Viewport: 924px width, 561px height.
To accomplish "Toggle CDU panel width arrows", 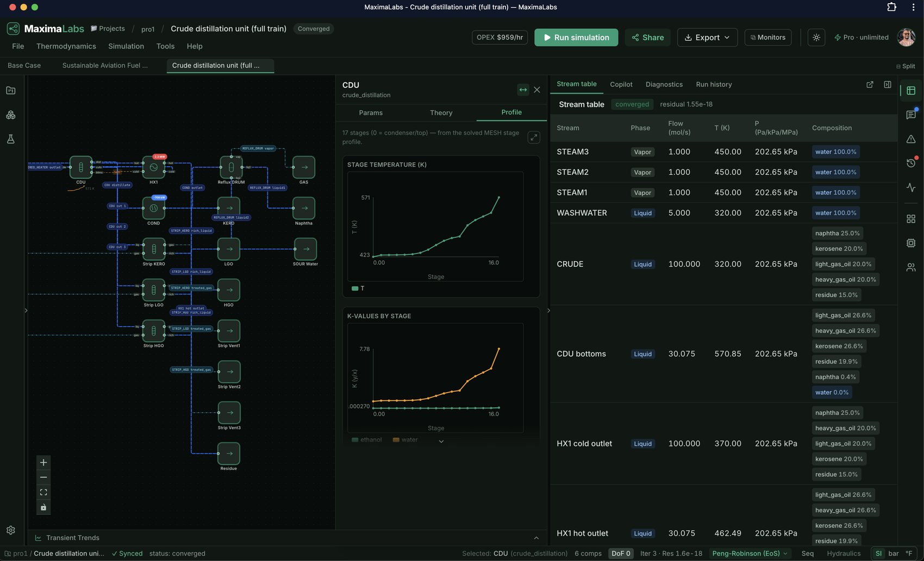I will pyautogui.click(x=523, y=90).
